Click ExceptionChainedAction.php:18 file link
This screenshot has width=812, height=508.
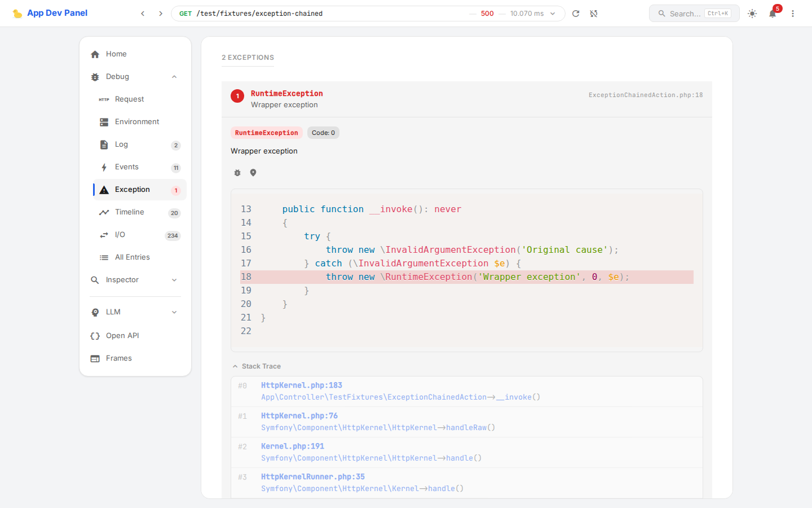(646, 95)
